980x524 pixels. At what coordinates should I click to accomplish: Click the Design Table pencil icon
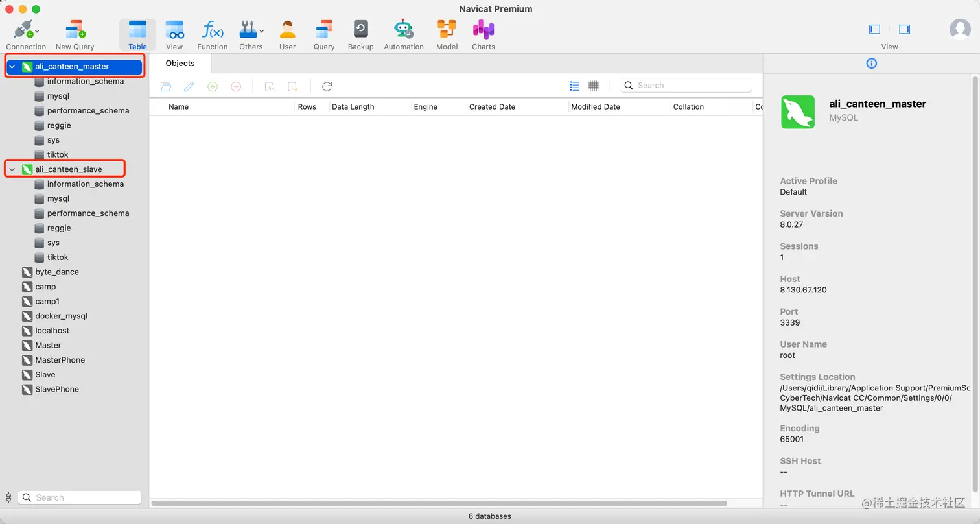click(x=189, y=86)
